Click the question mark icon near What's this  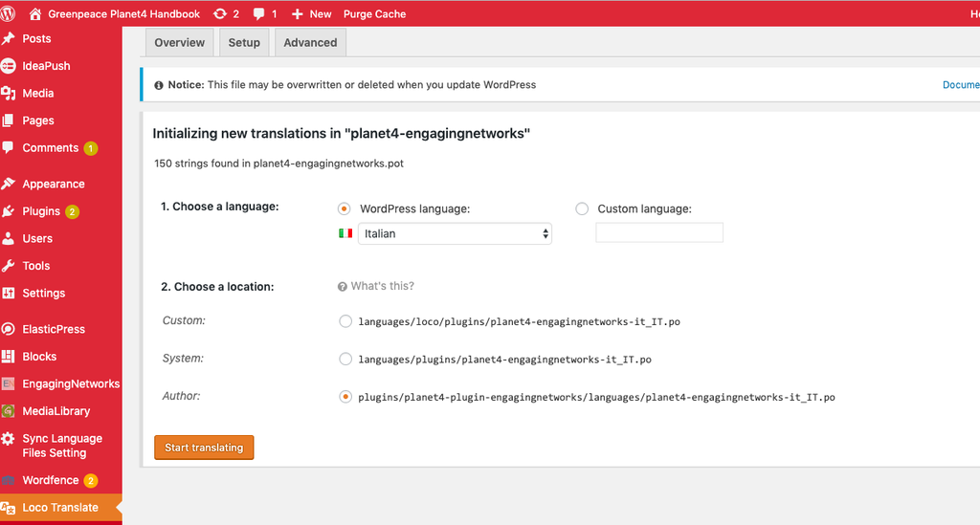click(x=342, y=287)
